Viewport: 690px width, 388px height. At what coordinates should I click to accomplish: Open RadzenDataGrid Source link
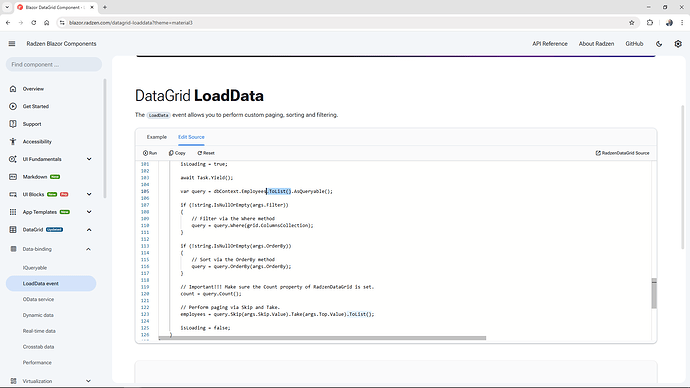[x=622, y=153]
